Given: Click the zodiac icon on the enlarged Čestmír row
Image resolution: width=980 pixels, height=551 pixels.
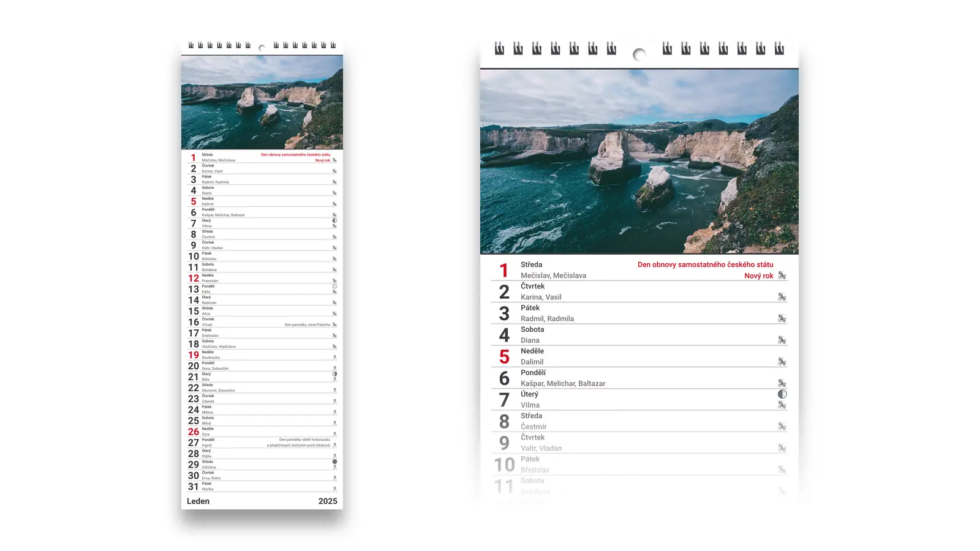Looking at the screenshot, I should pos(782,427).
